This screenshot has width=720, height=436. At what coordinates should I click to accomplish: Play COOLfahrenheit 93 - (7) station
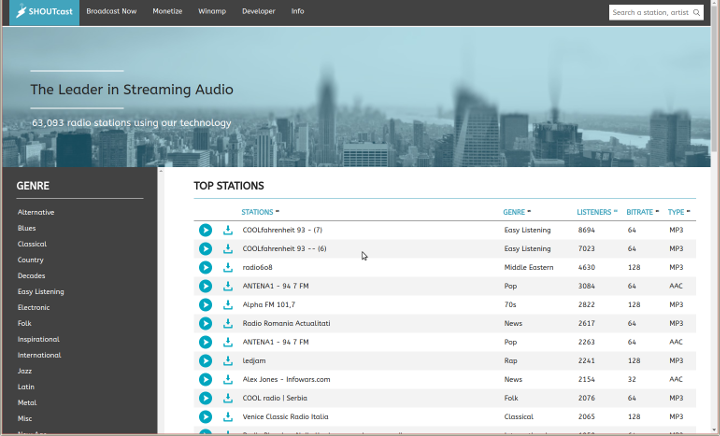[205, 230]
